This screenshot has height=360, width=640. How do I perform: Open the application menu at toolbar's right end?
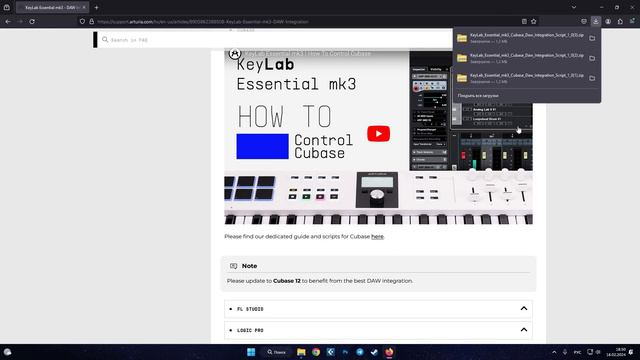point(632,22)
